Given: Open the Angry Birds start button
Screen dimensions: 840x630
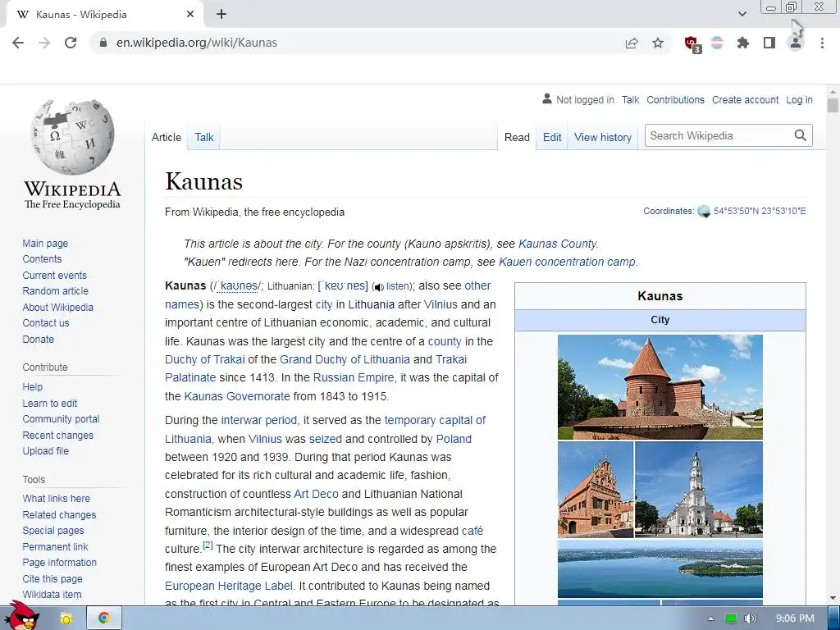Looking at the screenshot, I should pyautogui.click(x=21, y=616).
